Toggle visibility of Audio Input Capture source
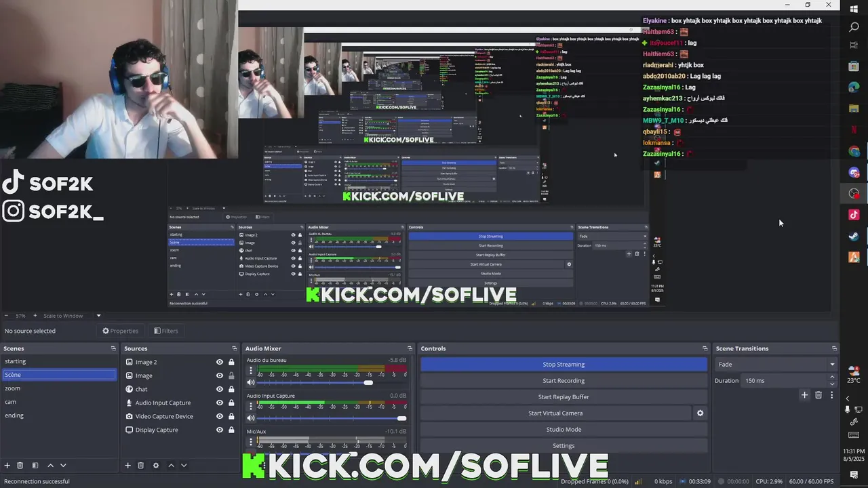The height and width of the screenshot is (488, 868). [x=220, y=403]
